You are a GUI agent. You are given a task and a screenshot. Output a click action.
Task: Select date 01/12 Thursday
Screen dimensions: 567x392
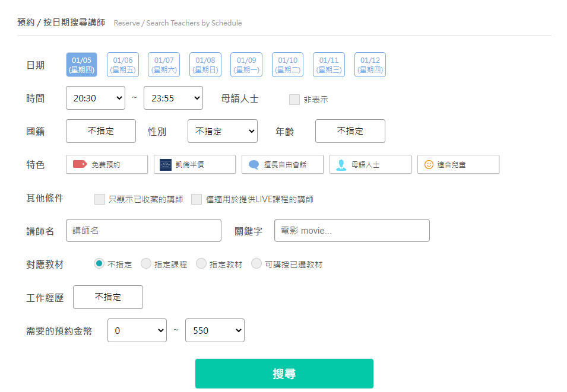click(x=370, y=65)
